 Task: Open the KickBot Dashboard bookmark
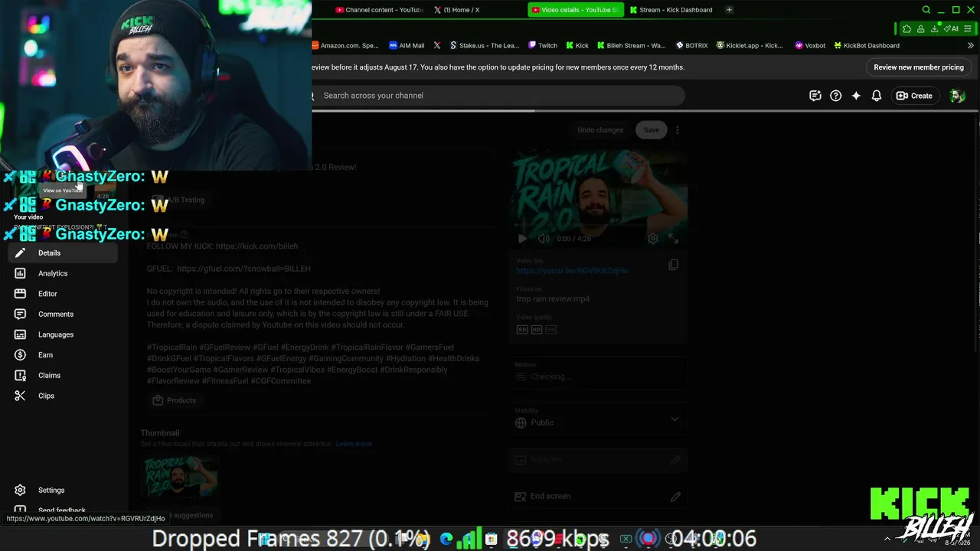click(x=867, y=45)
